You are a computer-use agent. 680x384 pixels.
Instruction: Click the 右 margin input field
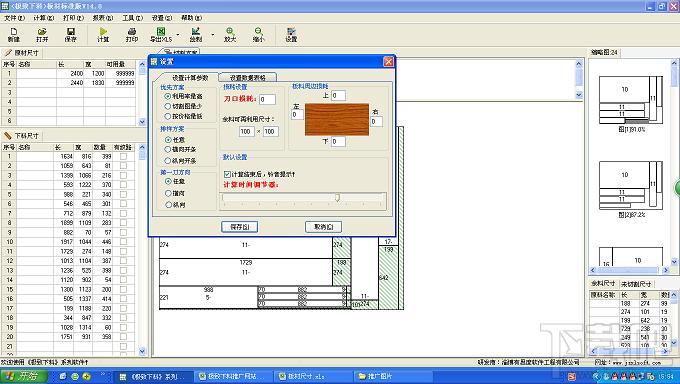pos(376,121)
